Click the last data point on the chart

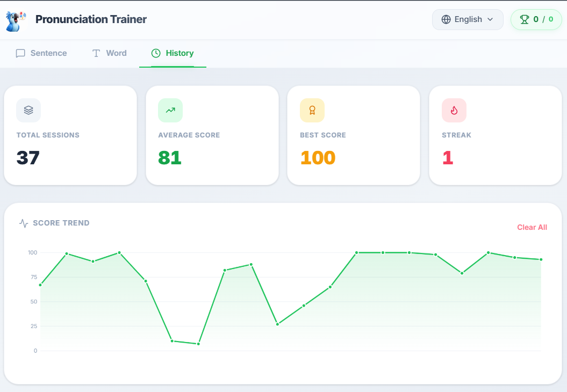tap(541, 259)
